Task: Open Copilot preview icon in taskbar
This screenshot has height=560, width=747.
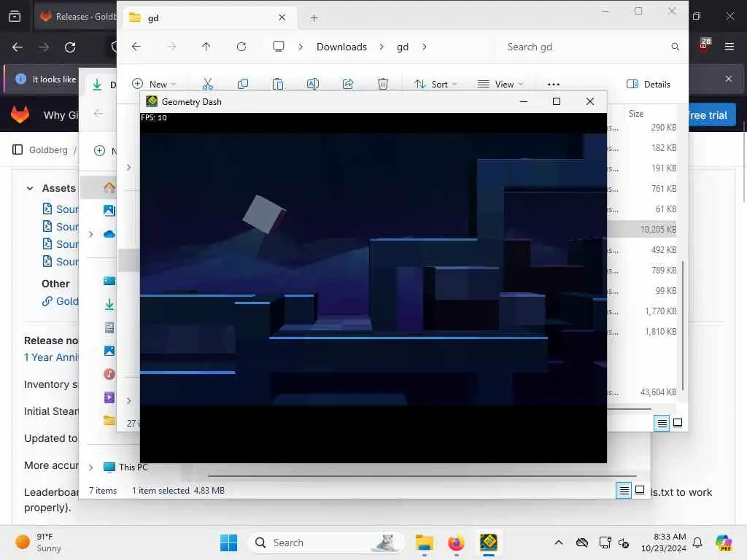Action: pos(723,542)
